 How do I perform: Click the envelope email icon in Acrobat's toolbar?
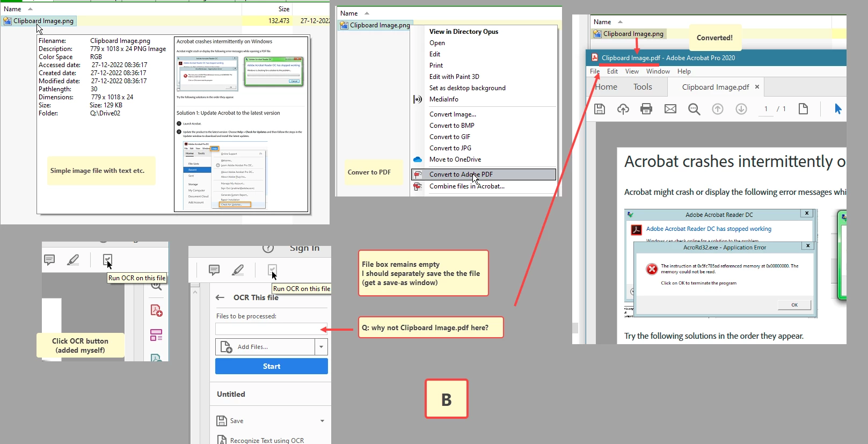tap(670, 109)
